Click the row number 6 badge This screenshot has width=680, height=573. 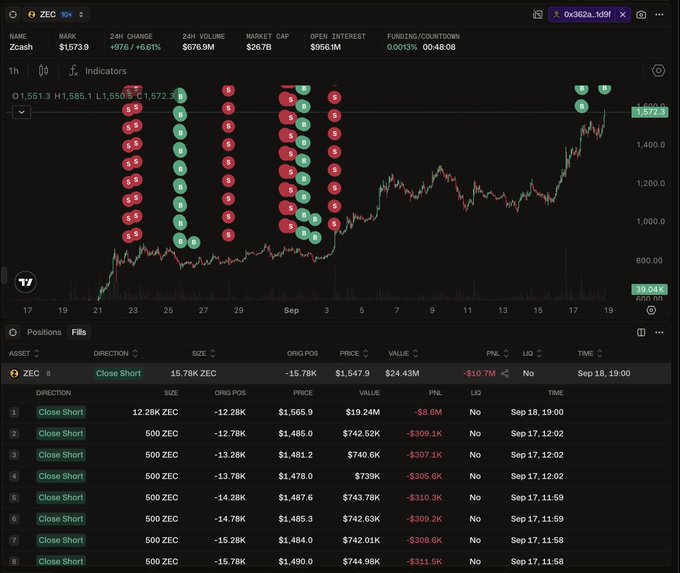14,519
